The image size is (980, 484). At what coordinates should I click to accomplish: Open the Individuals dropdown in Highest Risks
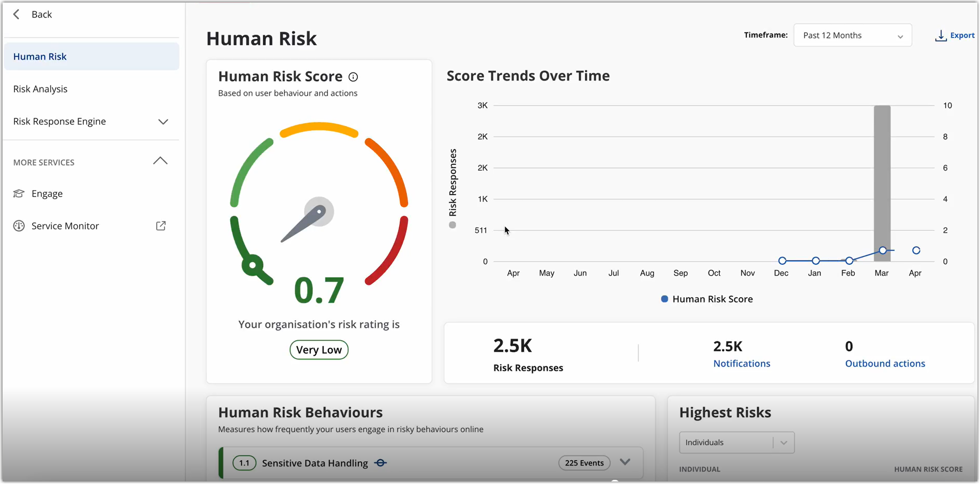click(x=736, y=443)
